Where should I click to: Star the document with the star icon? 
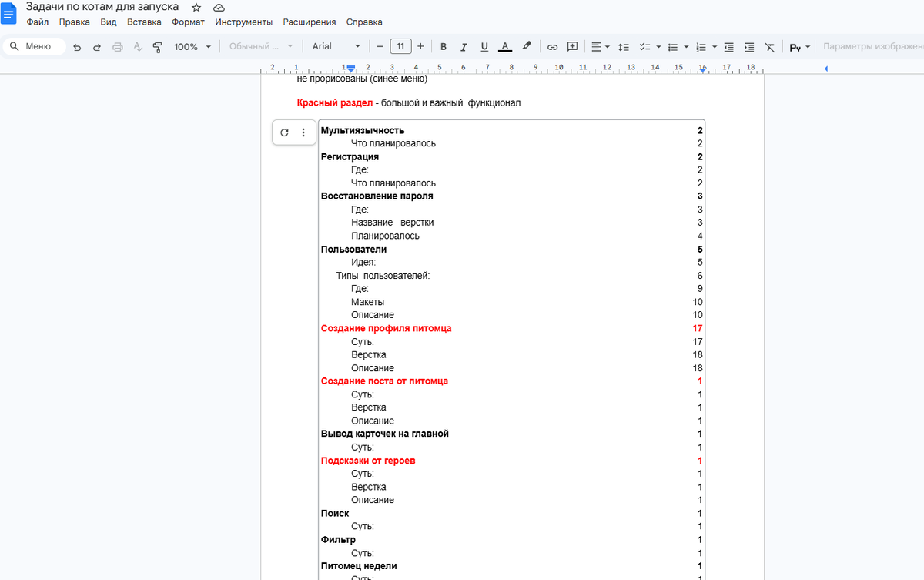click(196, 7)
